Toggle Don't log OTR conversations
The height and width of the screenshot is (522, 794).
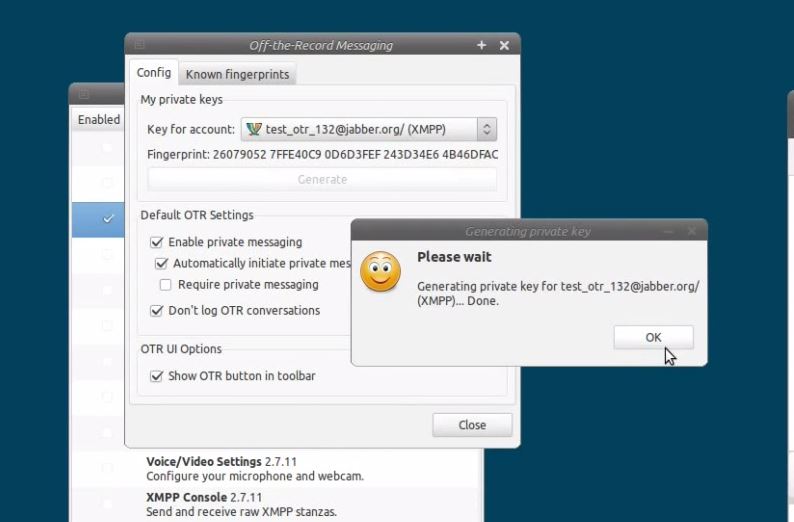pyautogui.click(x=156, y=311)
